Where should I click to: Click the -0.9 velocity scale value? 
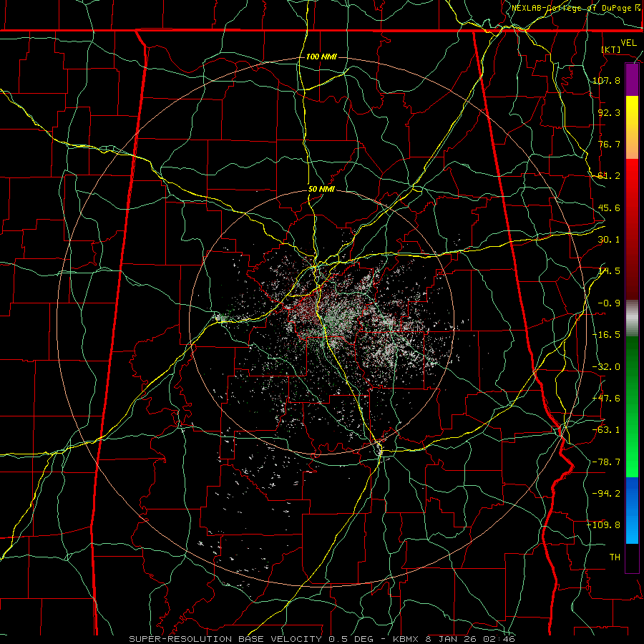(609, 303)
